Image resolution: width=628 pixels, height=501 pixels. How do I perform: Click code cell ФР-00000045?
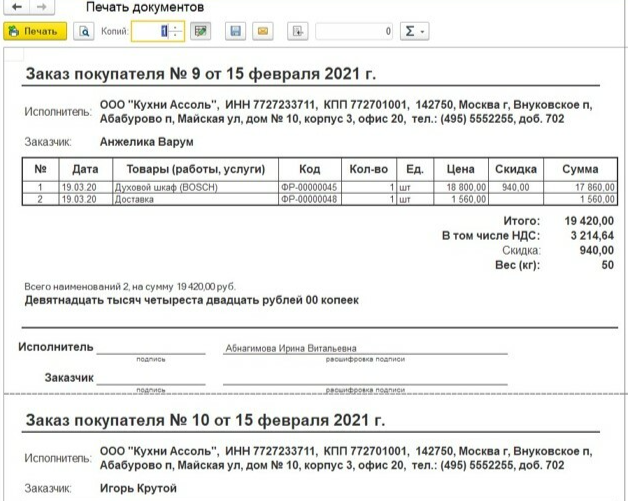[309, 187]
